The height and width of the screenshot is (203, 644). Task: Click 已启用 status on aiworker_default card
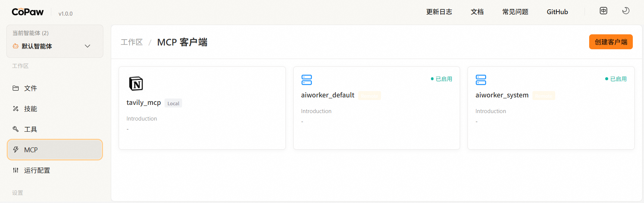tap(441, 79)
